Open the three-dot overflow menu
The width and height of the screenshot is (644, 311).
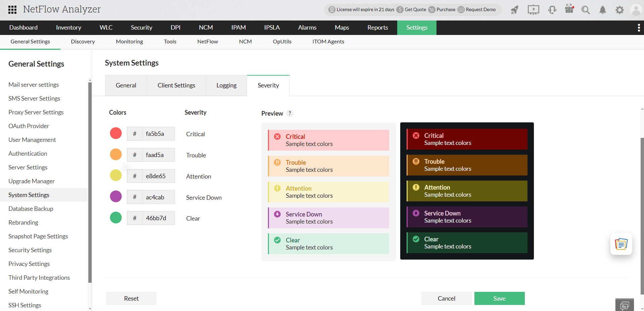[x=639, y=28]
